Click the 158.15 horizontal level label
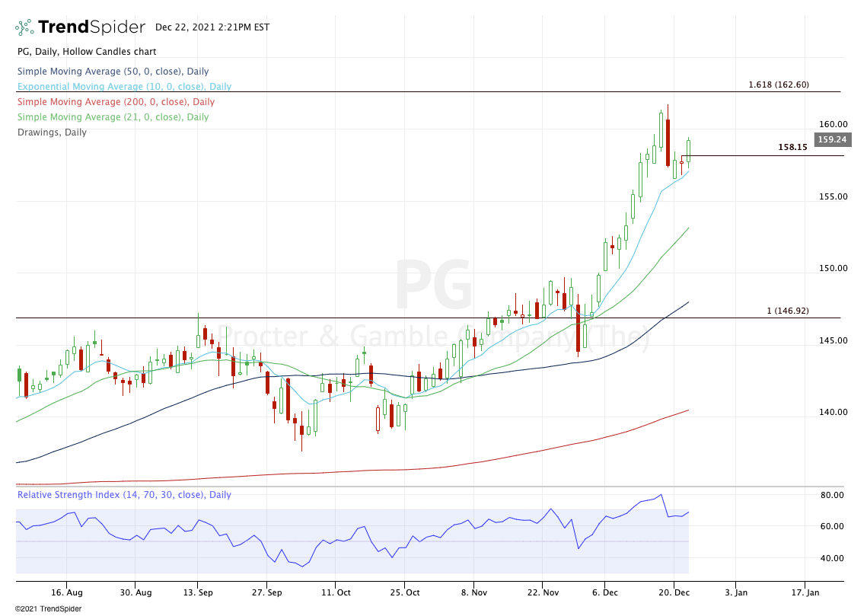867x616 pixels. click(x=793, y=147)
